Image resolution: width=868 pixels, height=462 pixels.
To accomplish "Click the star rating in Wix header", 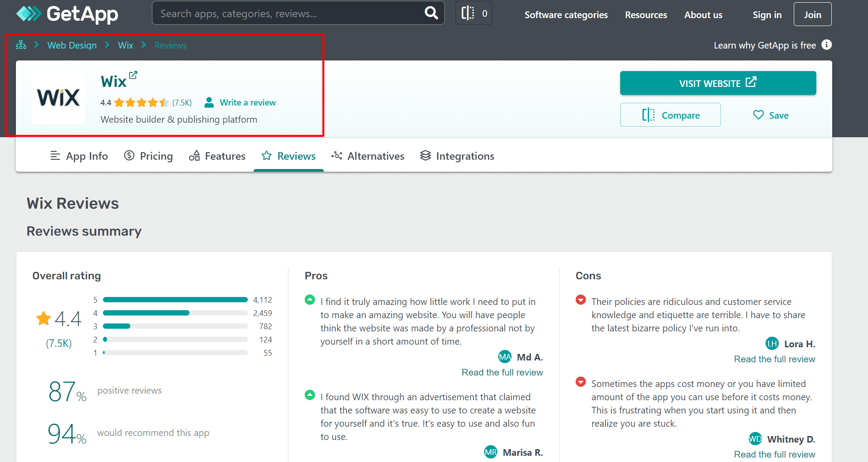I will (x=141, y=103).
